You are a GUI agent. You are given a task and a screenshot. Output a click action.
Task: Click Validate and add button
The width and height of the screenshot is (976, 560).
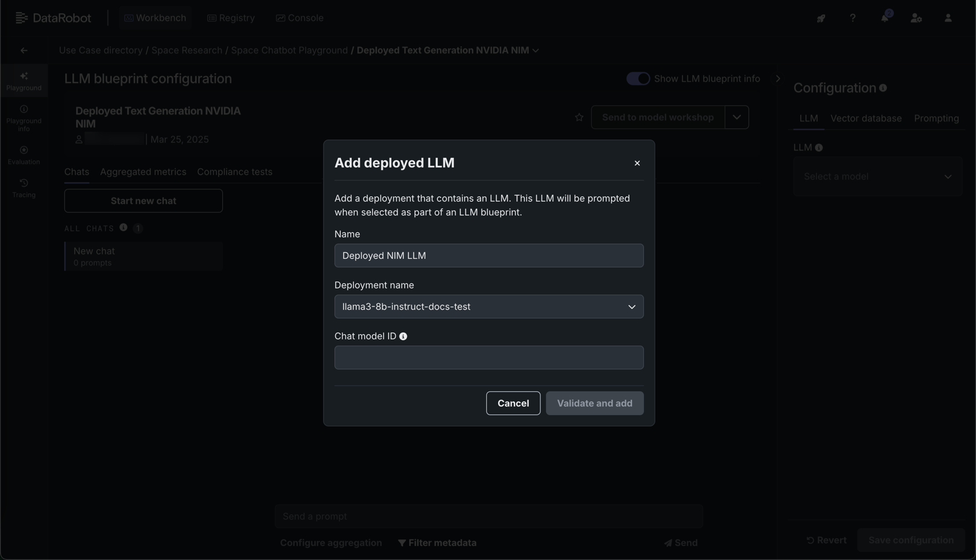[x=594, y=403]
